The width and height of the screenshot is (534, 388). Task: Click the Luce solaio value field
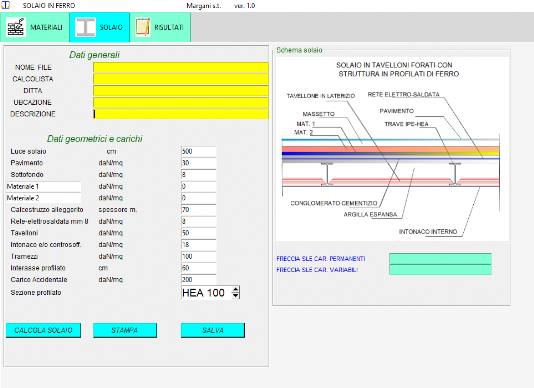[x=199, y=151]
